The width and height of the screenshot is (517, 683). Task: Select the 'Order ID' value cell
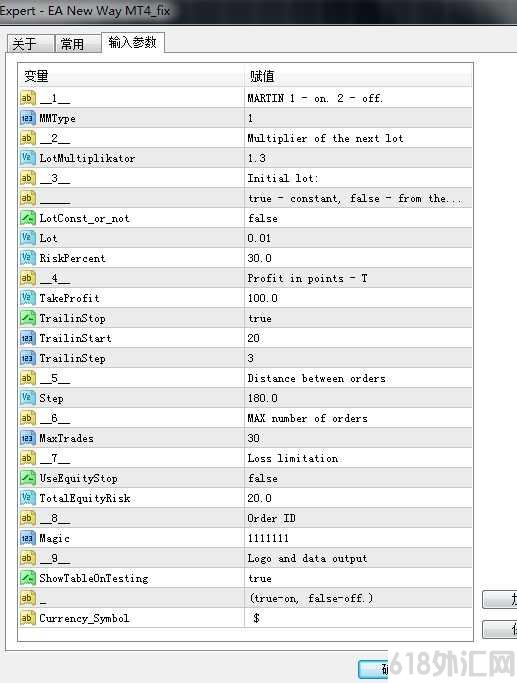tap(358, 518)
